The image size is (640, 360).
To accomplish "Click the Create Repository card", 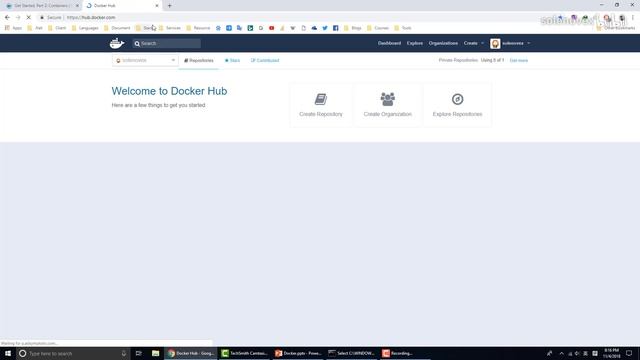I will [x=321, y=105].
